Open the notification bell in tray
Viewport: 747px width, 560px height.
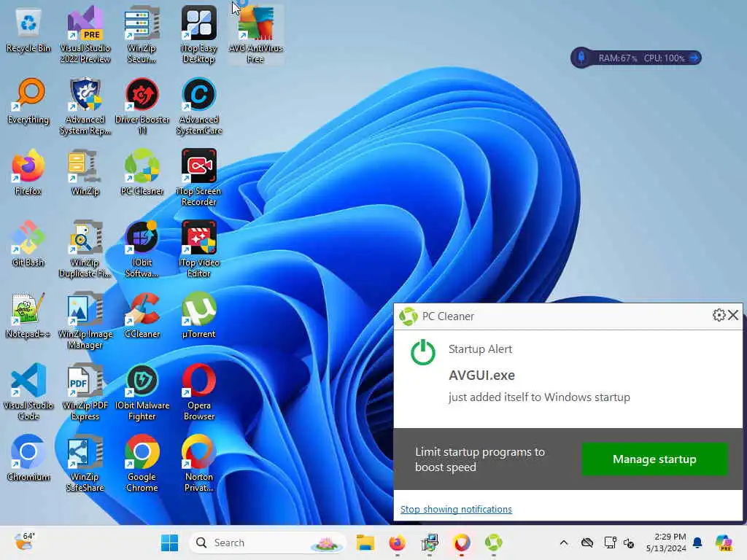coord(697,542)
